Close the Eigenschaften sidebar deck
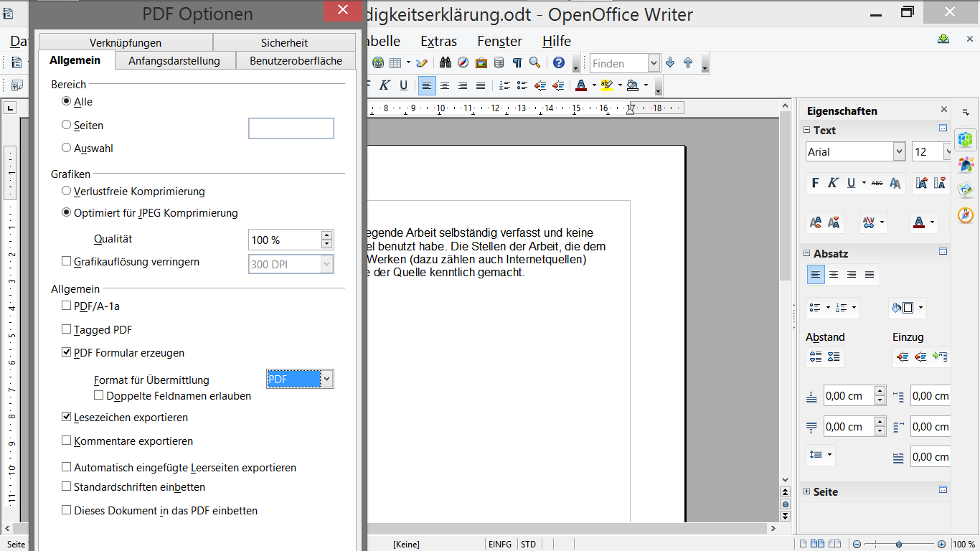Viewport: 980px width, 551px height. pyautogui.click(x=944, y=110)
